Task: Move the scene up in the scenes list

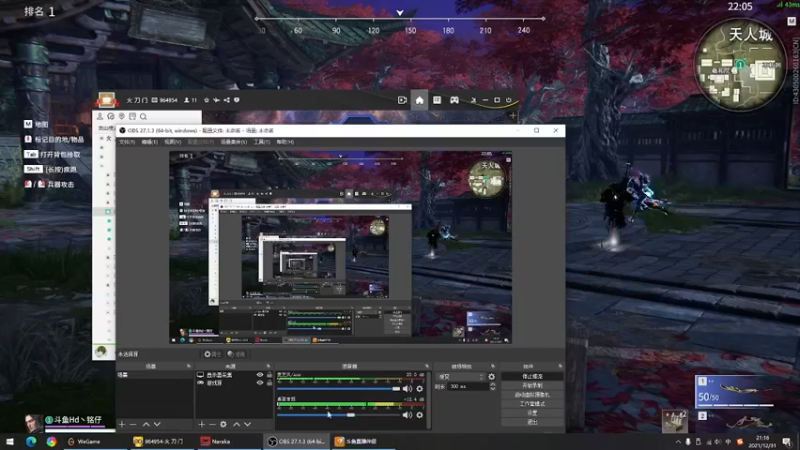Action: [146, 424]
